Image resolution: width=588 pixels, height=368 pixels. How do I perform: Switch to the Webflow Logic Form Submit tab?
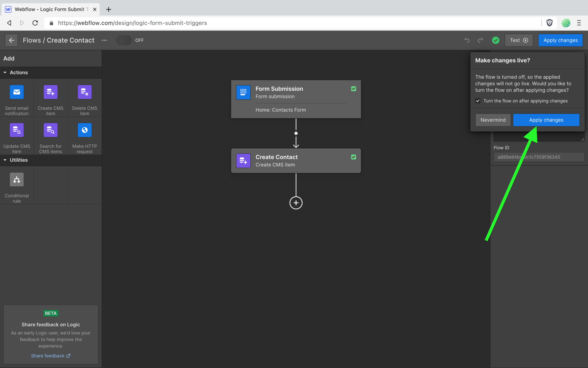(x=51, y=9)
